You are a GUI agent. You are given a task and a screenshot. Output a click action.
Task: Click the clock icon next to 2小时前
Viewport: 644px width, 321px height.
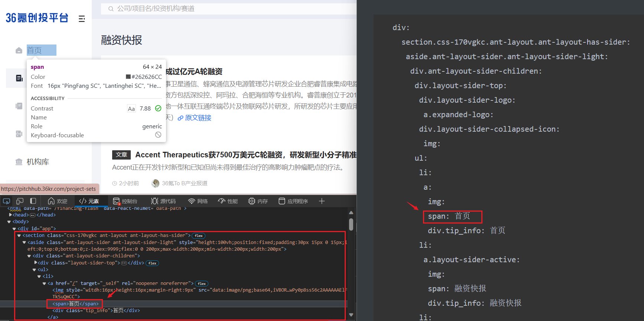(x=114, y=183)
